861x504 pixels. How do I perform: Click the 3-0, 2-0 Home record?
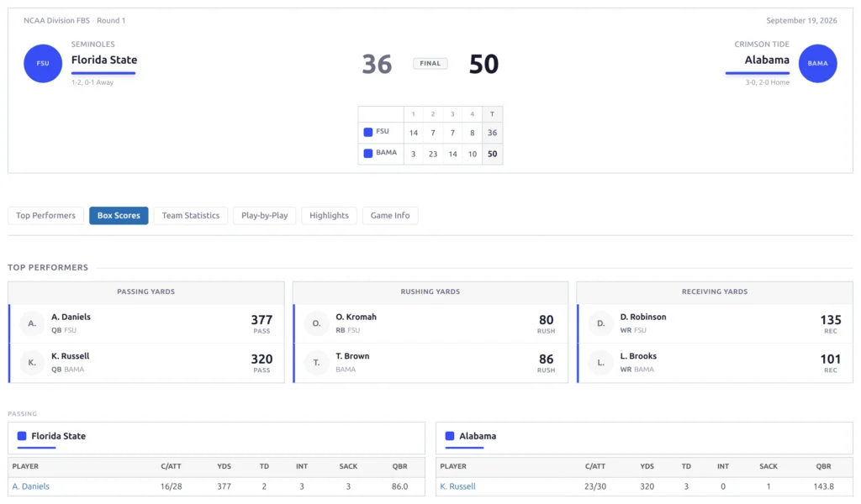[767, 82]
